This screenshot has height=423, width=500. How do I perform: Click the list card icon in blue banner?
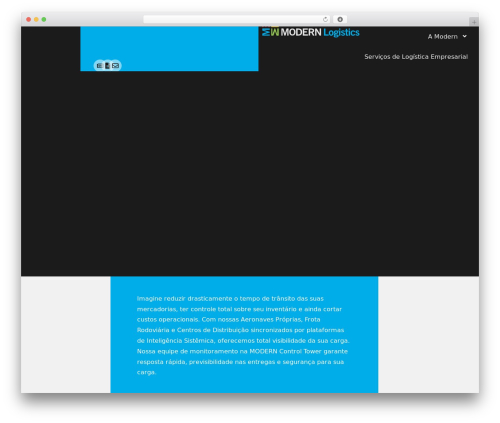tap(99, 66)
